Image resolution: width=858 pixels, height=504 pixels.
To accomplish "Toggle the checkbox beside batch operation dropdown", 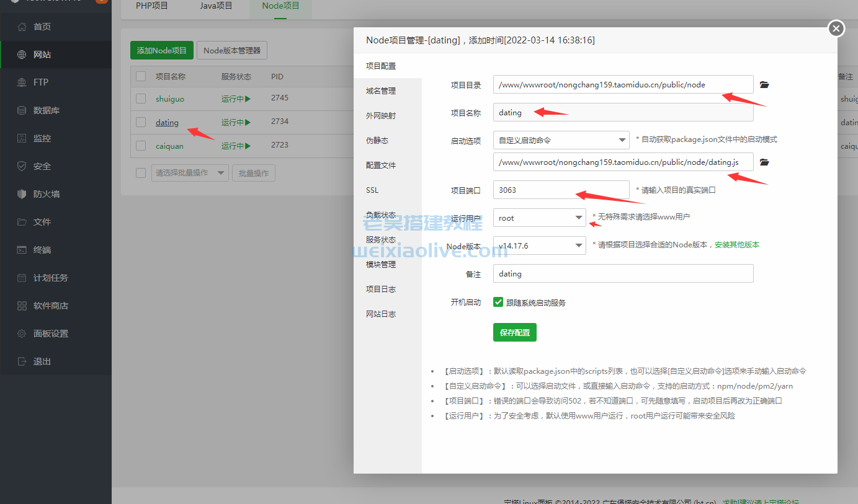I will pos(141,173).
